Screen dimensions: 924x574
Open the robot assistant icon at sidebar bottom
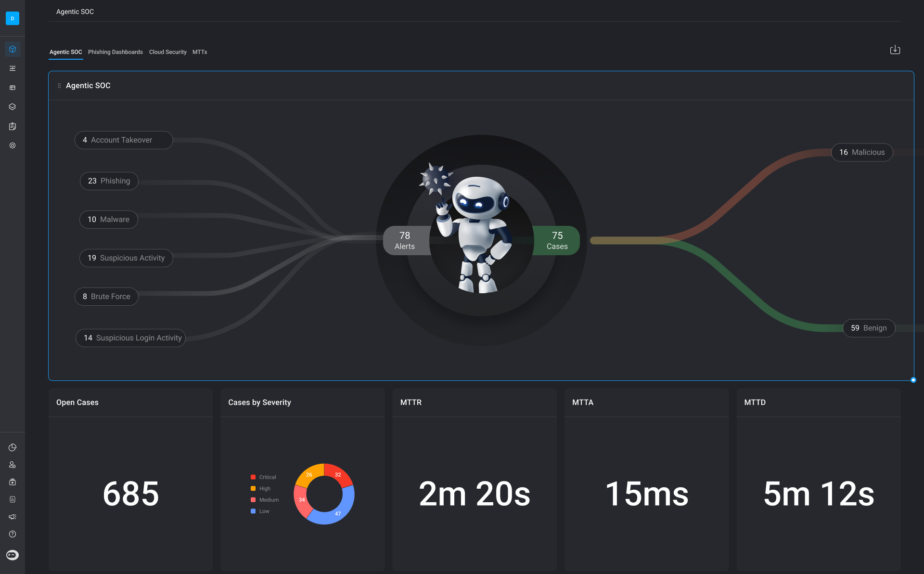tap(13, 555)
